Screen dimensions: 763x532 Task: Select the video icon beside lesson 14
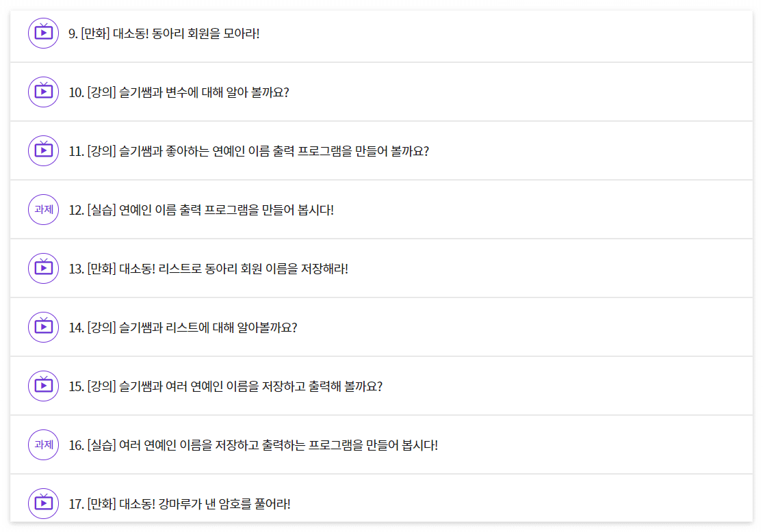pyautogui.click(x=42, y=326)
